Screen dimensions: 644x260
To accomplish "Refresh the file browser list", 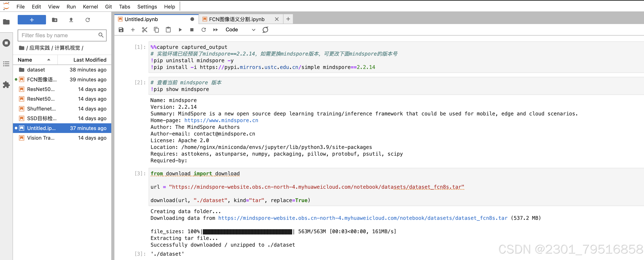I will click(87, 20).
